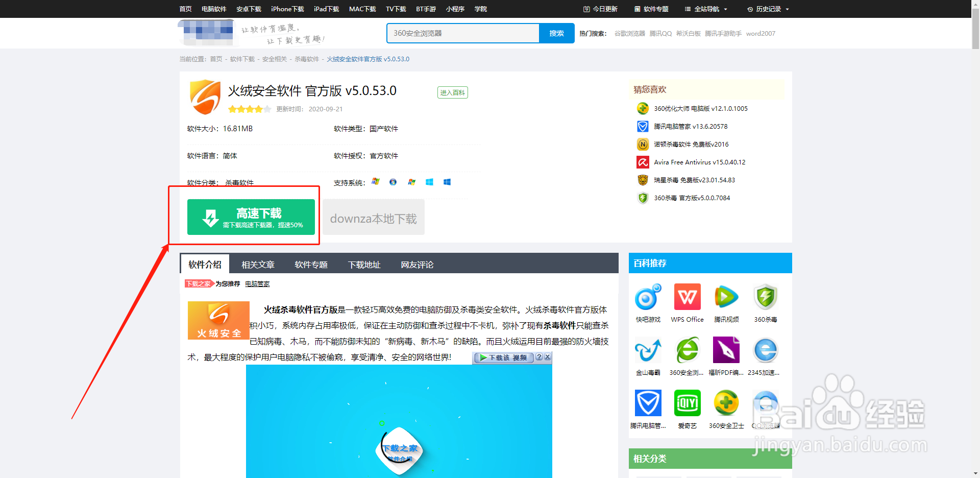Open the 历史记录 dropdown
The image size is (980, 478).
tap(767, 9)
